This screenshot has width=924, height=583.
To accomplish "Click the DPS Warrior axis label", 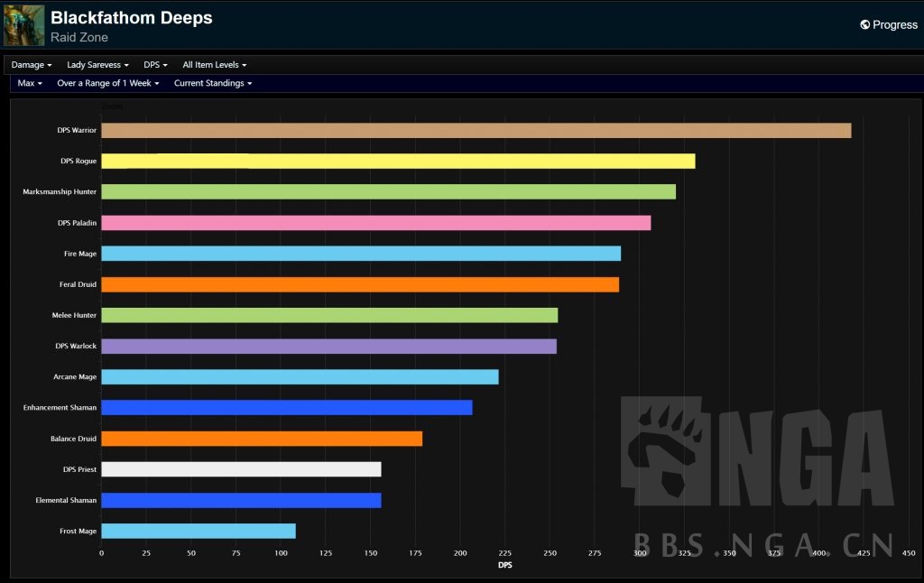I will [77, 130].
